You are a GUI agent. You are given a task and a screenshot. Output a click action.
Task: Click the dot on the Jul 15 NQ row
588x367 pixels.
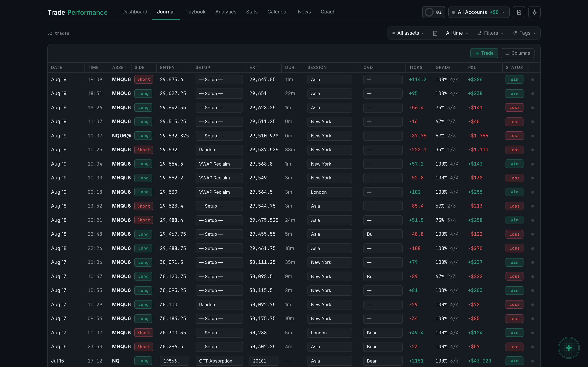pyautogui.click(x=533, y=361)
